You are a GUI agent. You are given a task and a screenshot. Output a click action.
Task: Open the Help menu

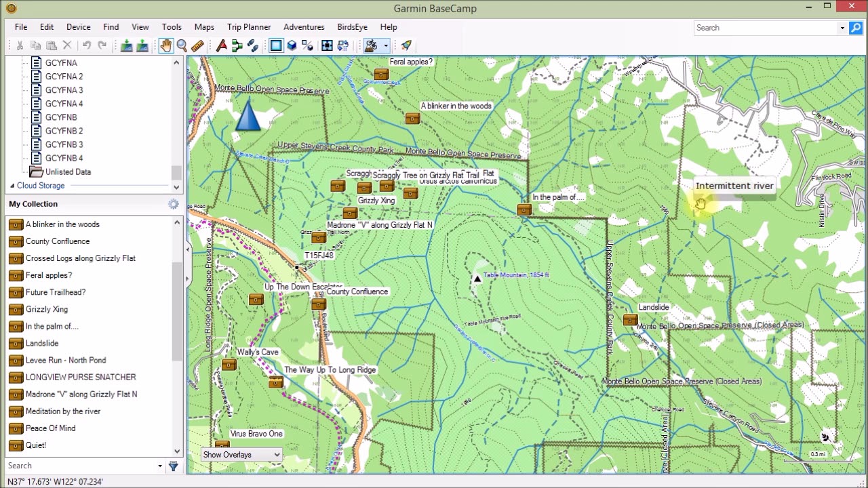click(389, 27)
